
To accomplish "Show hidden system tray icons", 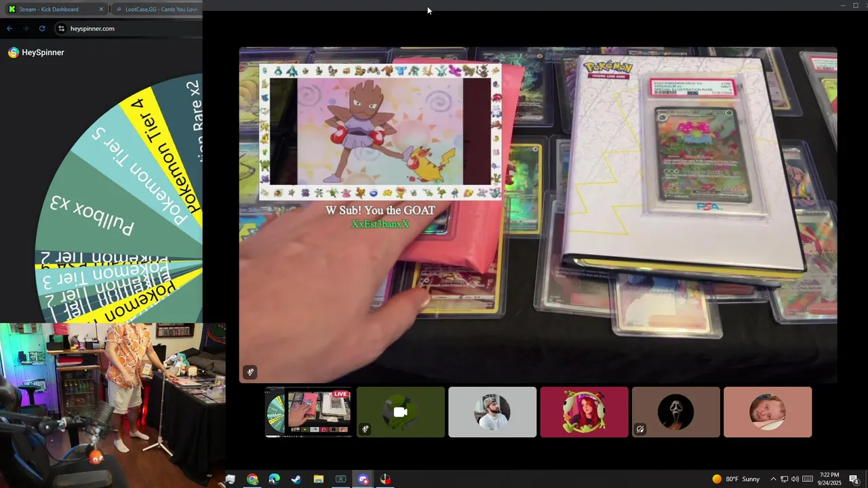I will [x=773, y=479].
